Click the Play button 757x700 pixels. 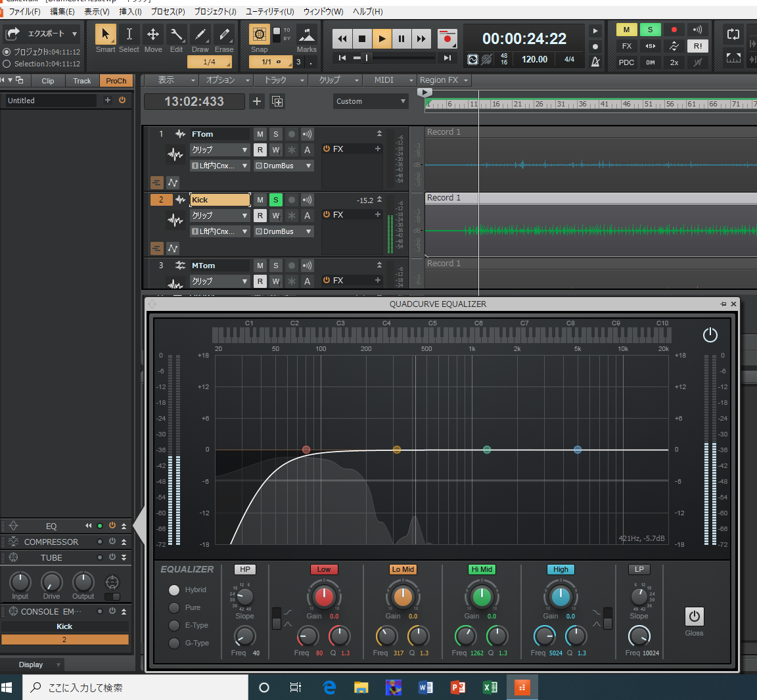coord(382,39)
